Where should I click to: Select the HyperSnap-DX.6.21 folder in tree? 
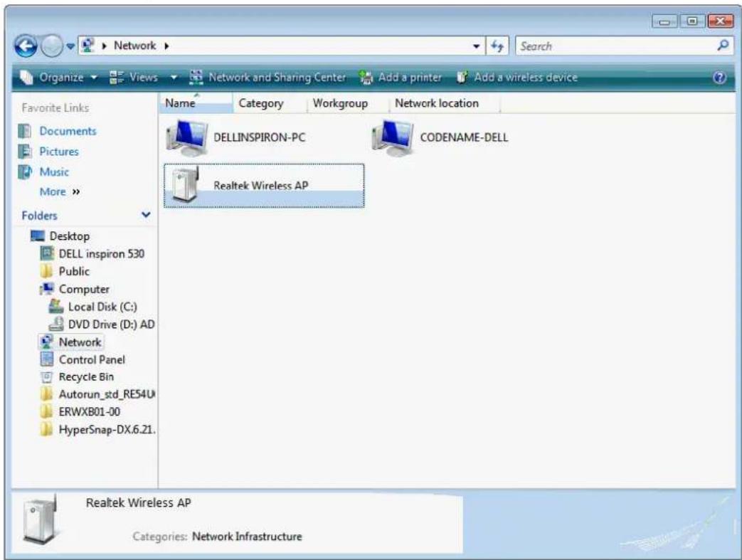click(x=107, y=430)
